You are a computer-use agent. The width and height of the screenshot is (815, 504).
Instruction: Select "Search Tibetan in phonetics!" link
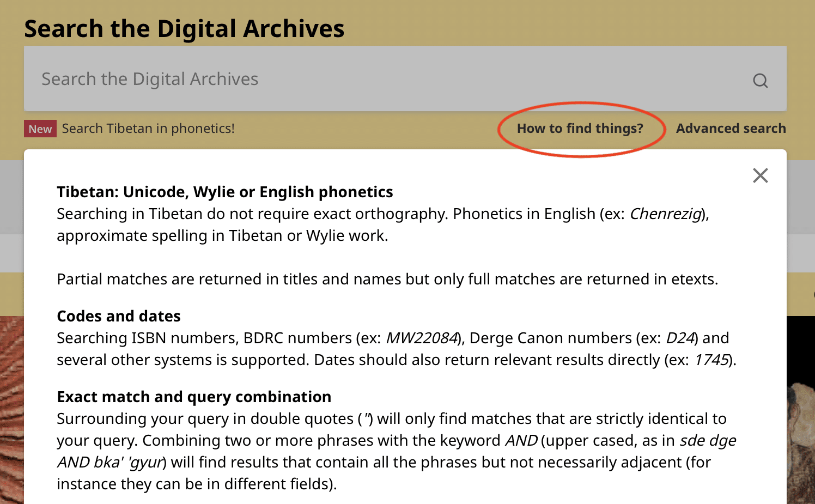point(148,129)
